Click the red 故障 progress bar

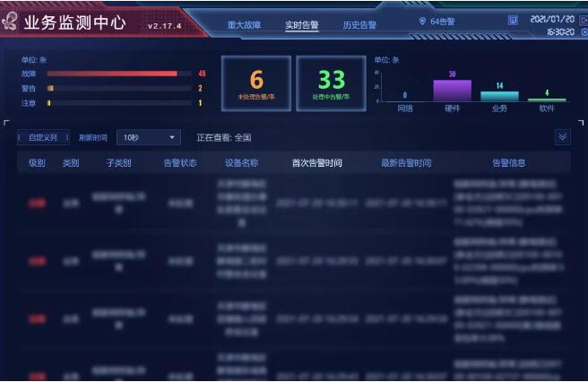(x=112, y=74)
